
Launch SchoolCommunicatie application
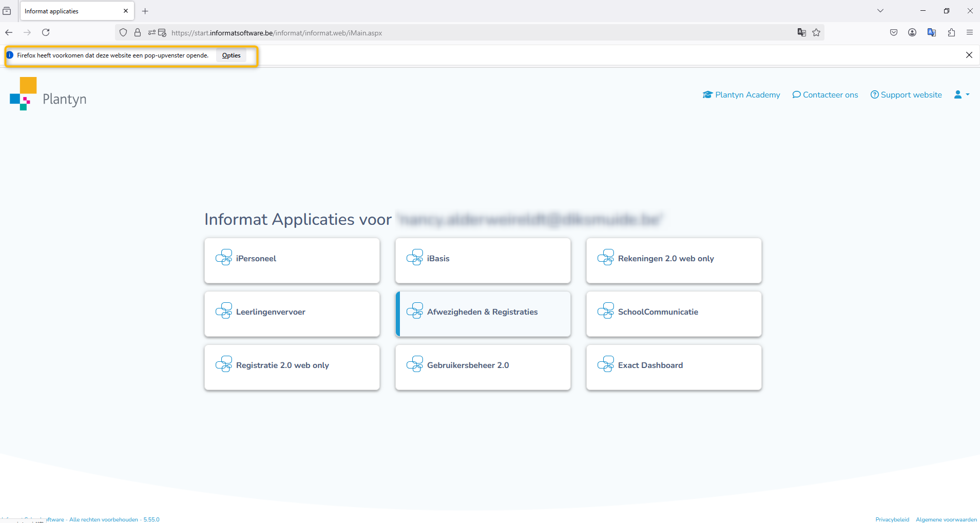coord(674,314)
